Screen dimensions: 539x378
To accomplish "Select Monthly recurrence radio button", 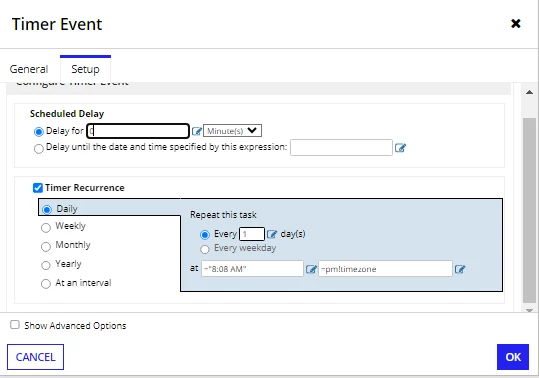I will click(x=46, y=246).
